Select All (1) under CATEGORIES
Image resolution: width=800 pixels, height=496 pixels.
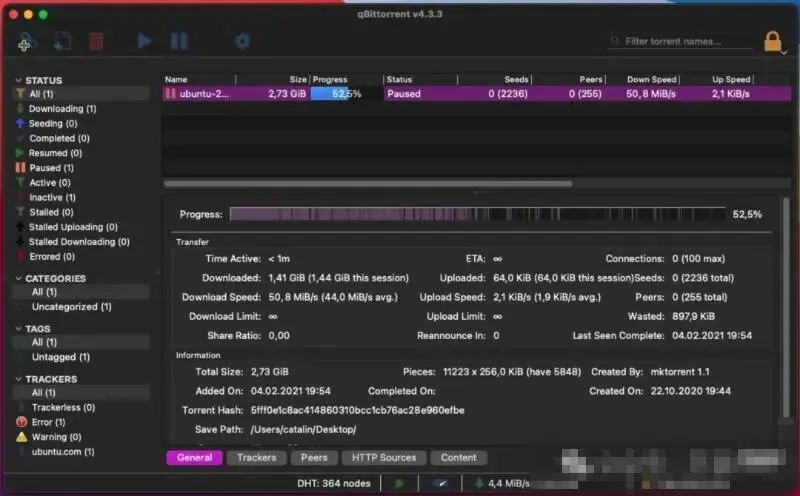pyautogui.click(x=82, y=292)
